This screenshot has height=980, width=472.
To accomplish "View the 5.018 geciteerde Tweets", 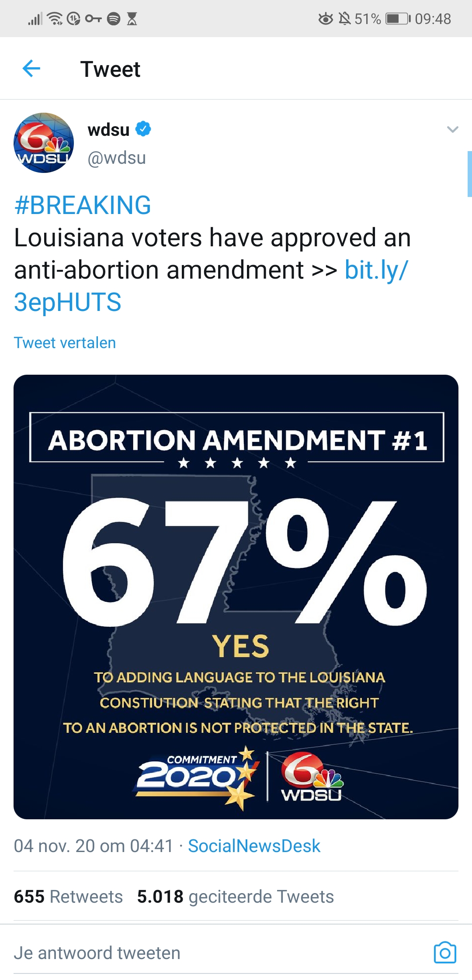I will 235,897.
